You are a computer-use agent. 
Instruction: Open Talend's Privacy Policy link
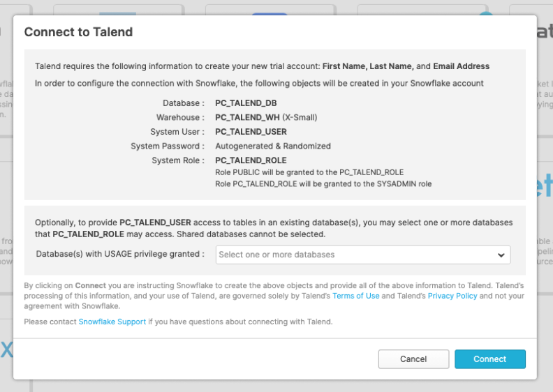[452, 296]
